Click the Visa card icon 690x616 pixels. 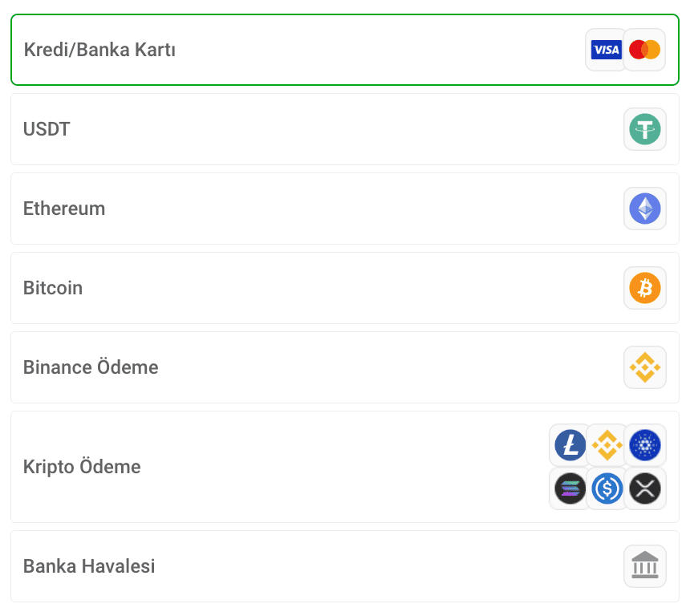click(x=606, y=50)
